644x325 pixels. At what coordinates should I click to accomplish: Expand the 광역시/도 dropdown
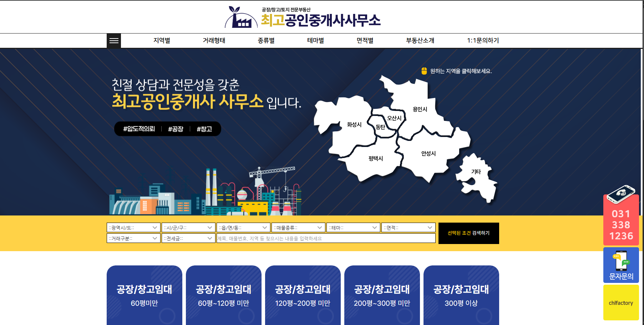[133, 228]
